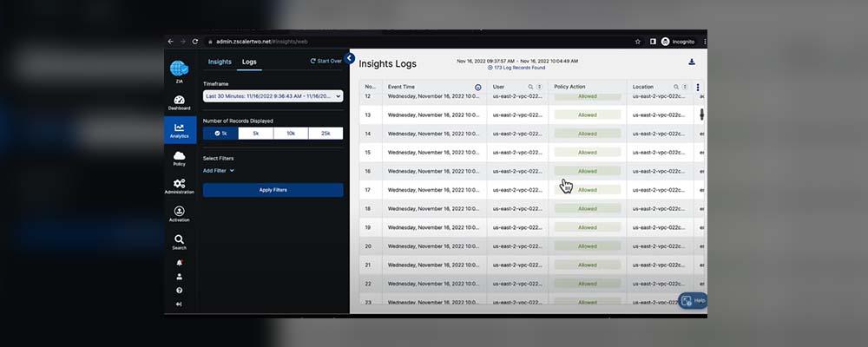Click event time of row 21
This screenshot has width=868, height=347.
[x=433, y=265]
